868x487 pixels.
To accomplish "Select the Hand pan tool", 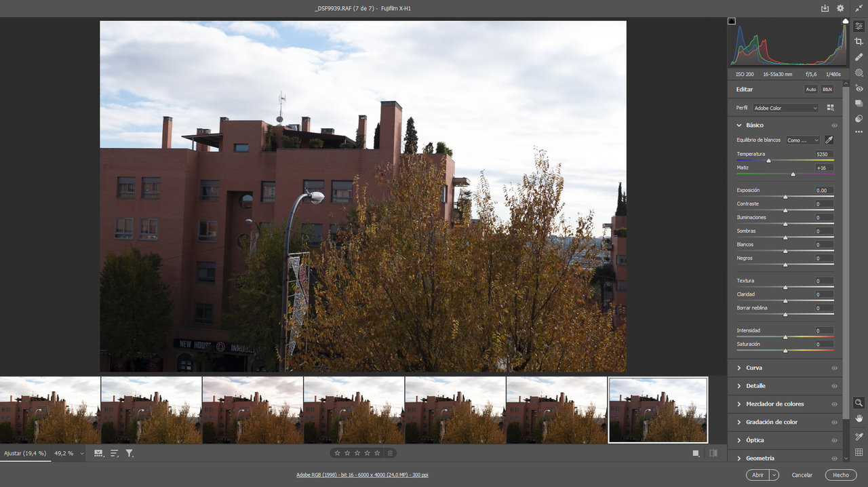I will 859,418.
